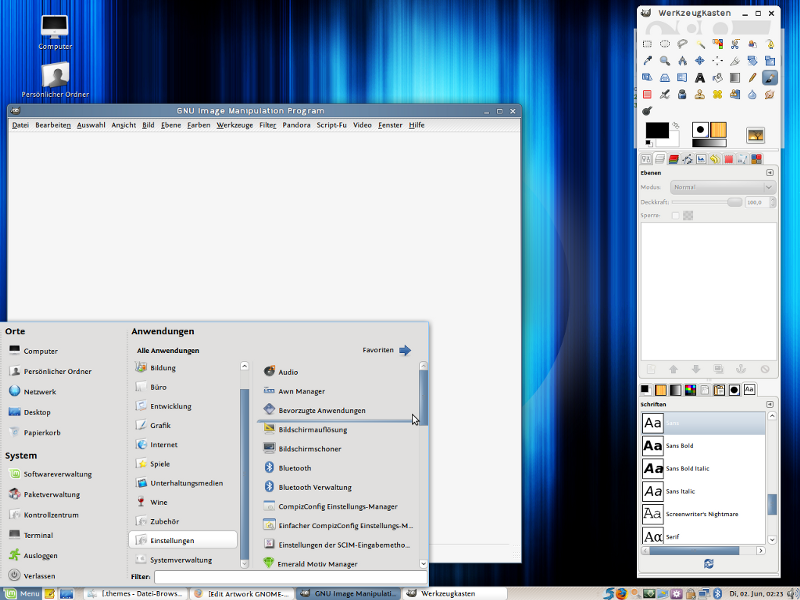Click the Favoriten arrow button
The image size is (800, 600).
coord(405,350)
